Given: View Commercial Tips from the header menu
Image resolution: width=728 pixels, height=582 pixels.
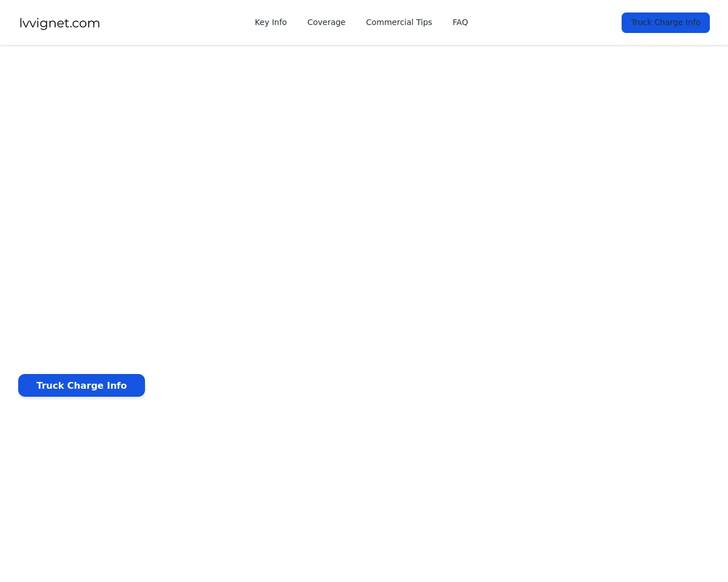Looking at the screenshot, I should tap(399, 22).
